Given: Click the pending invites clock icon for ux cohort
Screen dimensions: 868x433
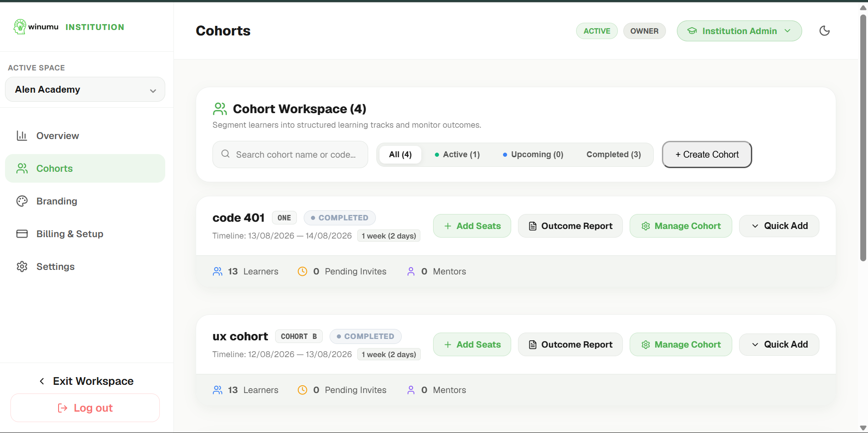Looking at the screenshot, I should 302,390.
